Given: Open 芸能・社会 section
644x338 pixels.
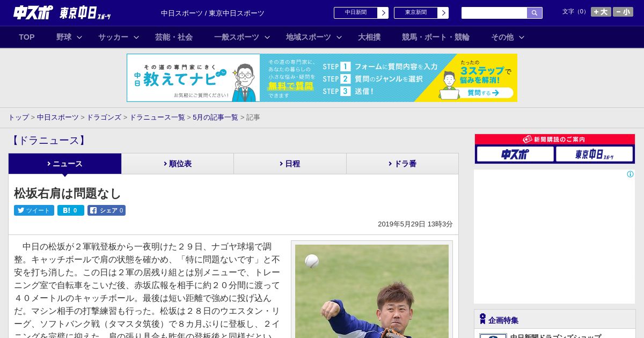Looking at the screenshot, I should (x=174, y=37).
